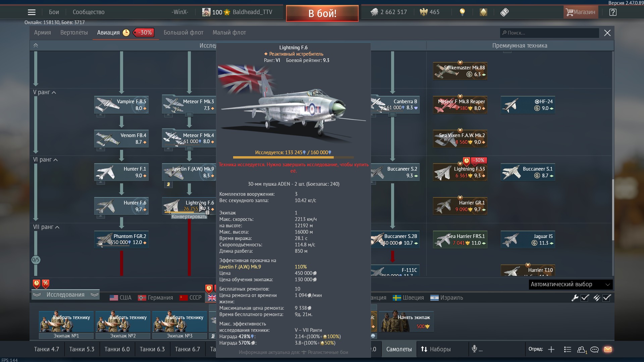Click the Конвертировать button
Screen dimensions: 644x362
189,217
